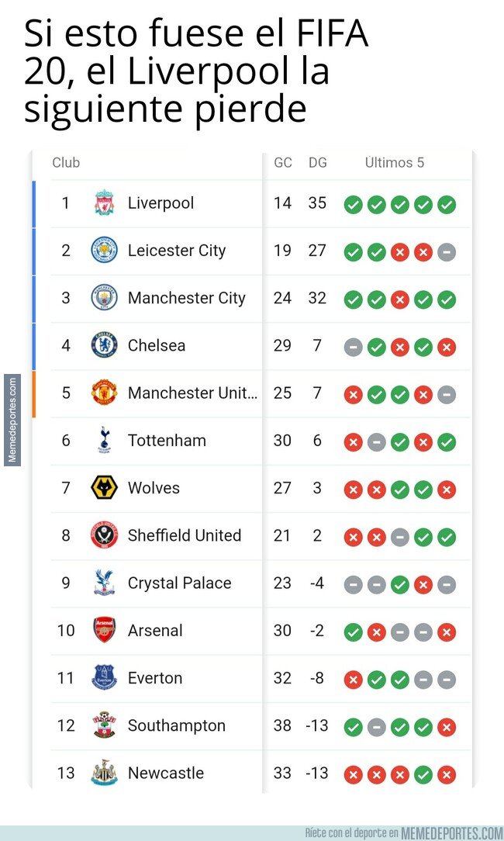Click the Tottenham club crest
The image size is (504, 841).
click(x=104, y=440)
